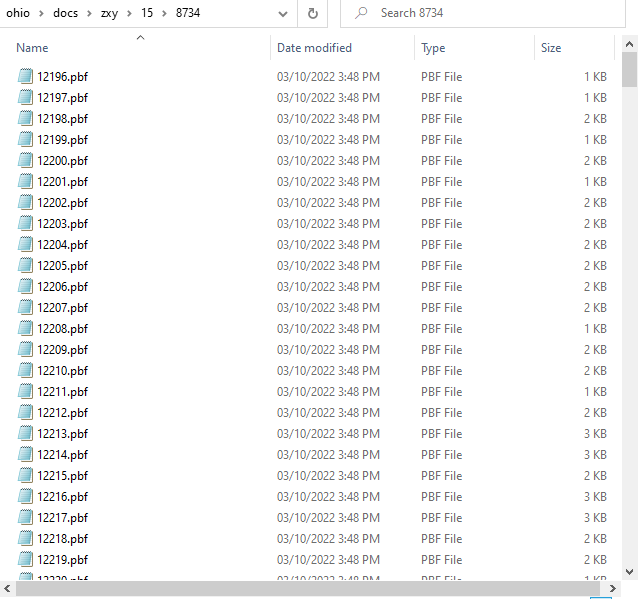Click the 3 KB size of 12217.pbf
This screenshot has width=638, height=599.
pyautogui.click(x=595, y=518)
